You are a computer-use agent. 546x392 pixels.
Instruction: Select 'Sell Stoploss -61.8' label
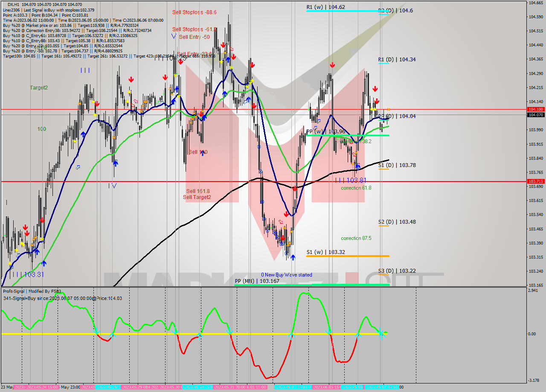pos(195,29)
